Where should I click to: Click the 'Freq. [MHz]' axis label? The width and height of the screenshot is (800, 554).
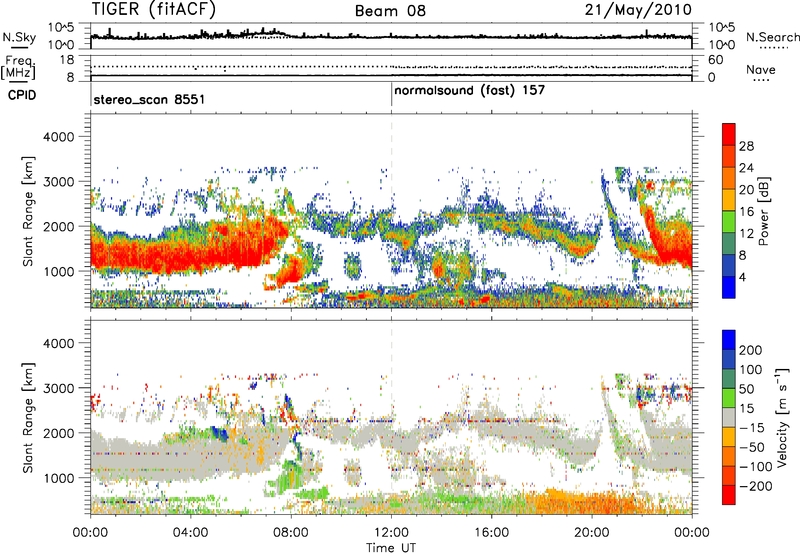click(x=19, y=68)
